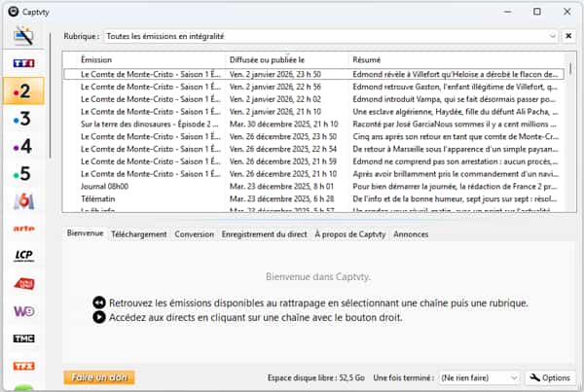584x392 pixels.
Task: Click the play icon beside the directs hint
Action: click(99, 317)
